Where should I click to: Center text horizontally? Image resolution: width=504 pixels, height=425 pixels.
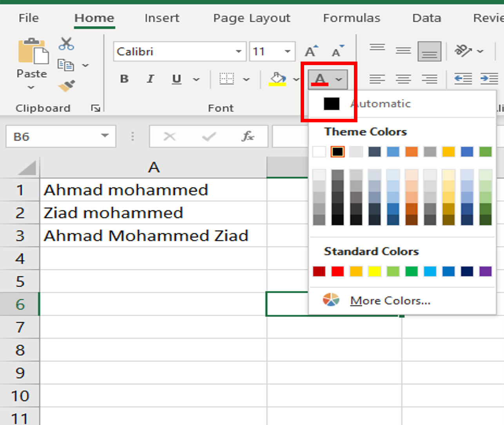(x=403, y=79)
